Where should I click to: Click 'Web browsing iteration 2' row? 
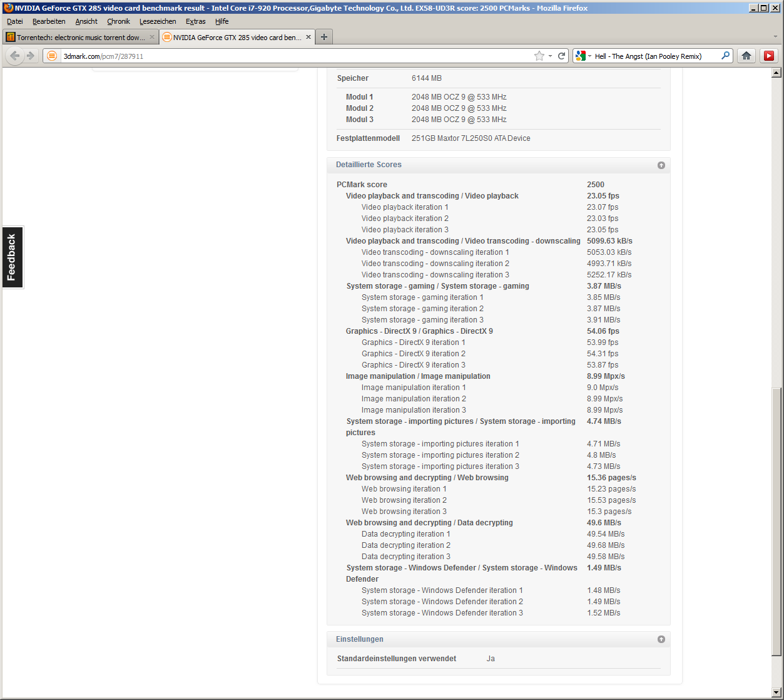499,500
